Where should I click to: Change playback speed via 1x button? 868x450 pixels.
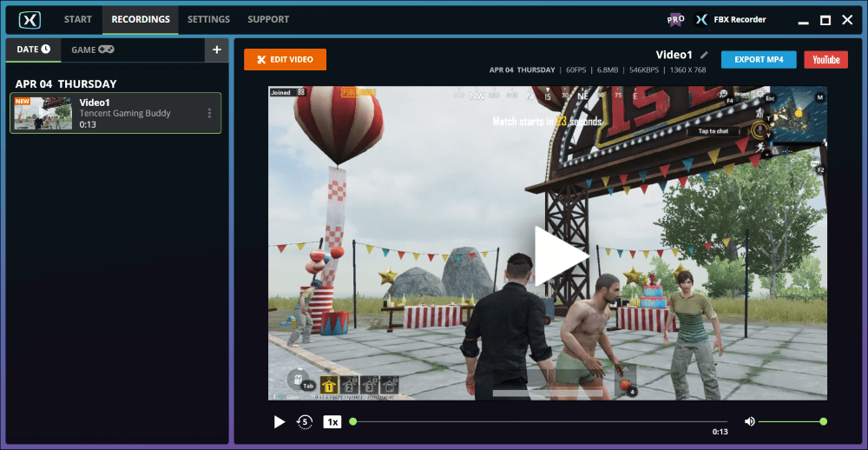[x=332, y=422]
